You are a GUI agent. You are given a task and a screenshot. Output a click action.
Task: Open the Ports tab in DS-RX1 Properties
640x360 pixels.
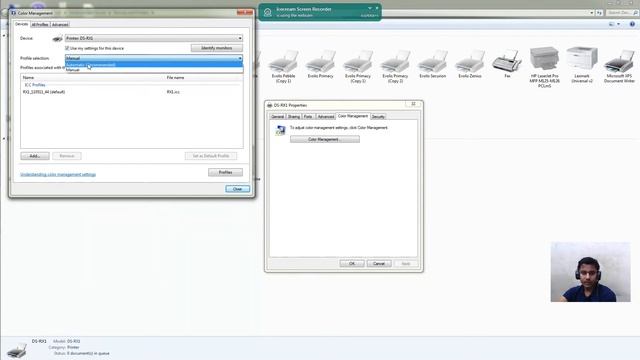click(308, 117)
